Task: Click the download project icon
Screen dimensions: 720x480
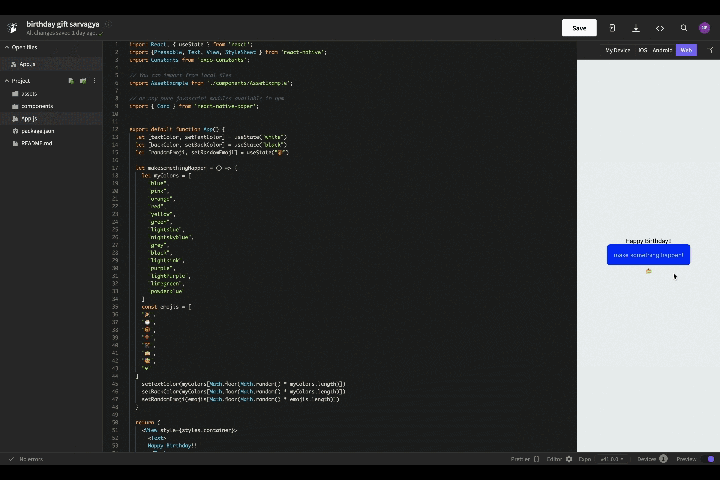Action: (636, 28)
